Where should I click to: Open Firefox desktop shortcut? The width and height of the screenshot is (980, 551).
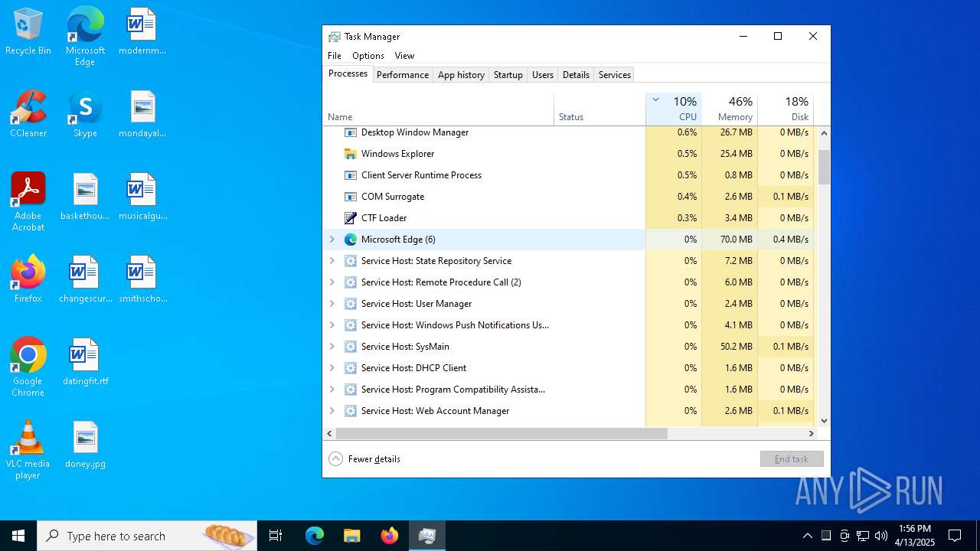tap(28, 280)
